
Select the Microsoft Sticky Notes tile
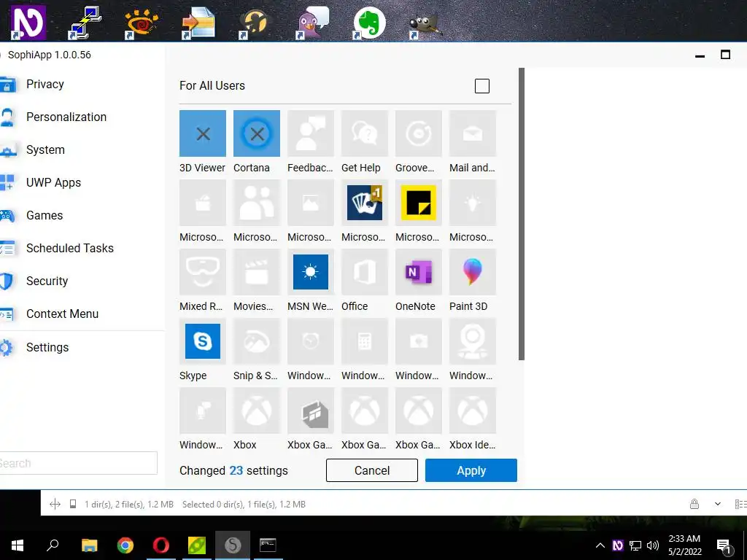click(418, 203)
